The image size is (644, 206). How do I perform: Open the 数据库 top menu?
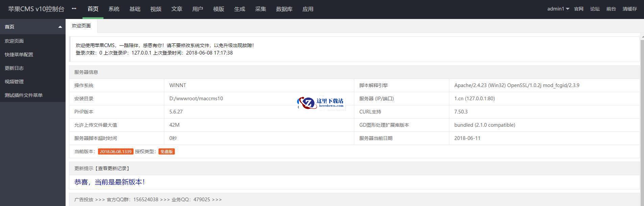click(284, 9)
